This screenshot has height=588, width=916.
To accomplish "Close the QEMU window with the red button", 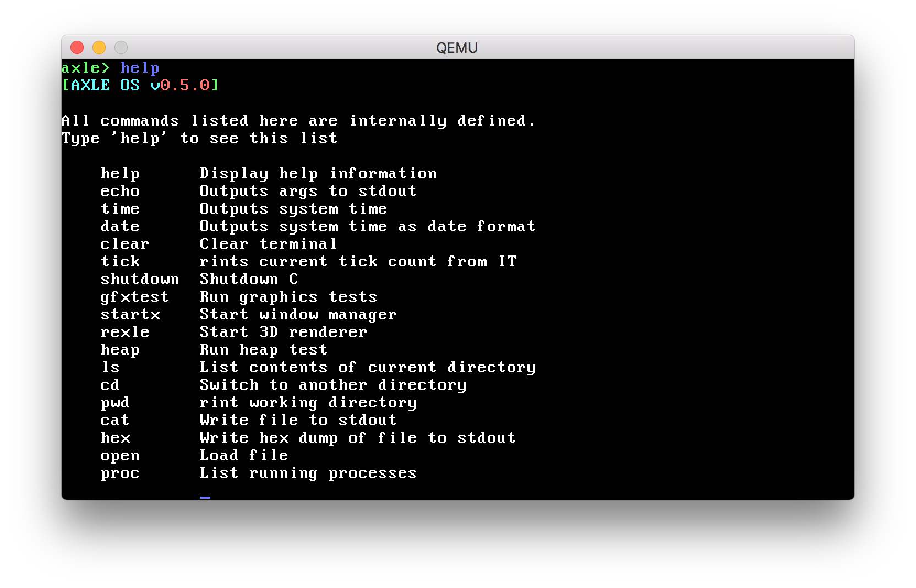I will (x=77, y=48).
